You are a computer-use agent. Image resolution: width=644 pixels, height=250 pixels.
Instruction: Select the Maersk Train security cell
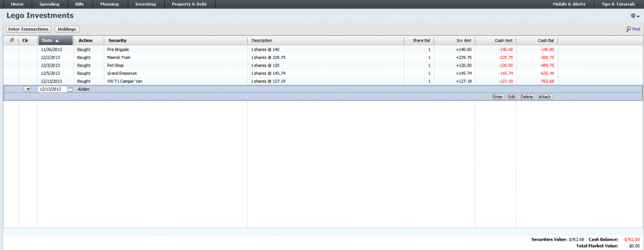(x=119, y=57)
